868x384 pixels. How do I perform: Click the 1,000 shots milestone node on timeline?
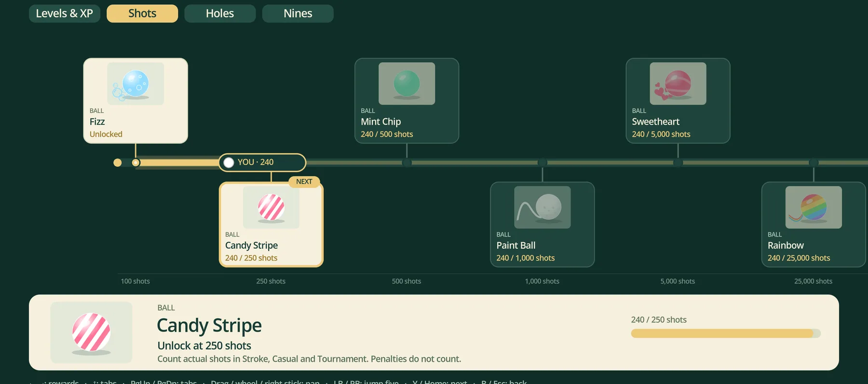(542, 163)
